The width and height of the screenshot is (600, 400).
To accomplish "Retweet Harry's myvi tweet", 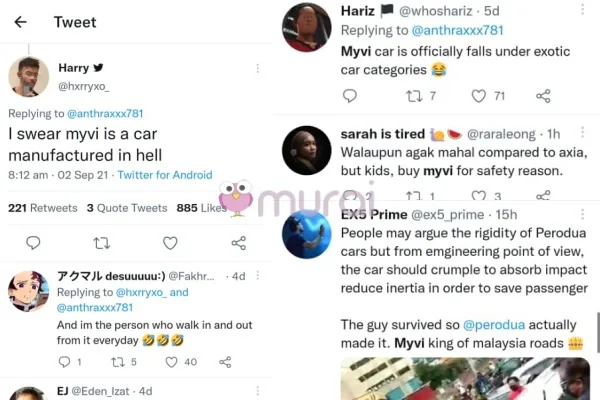I will [101, 243].
